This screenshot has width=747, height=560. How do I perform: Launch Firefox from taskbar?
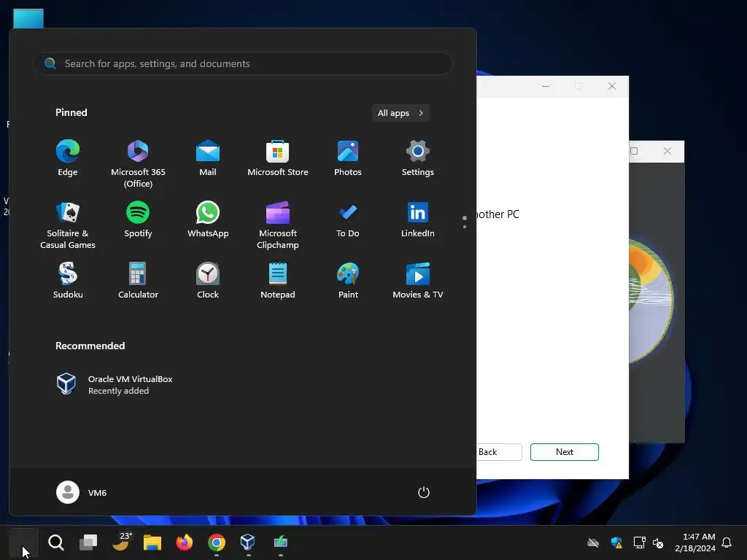coord(185,542)
